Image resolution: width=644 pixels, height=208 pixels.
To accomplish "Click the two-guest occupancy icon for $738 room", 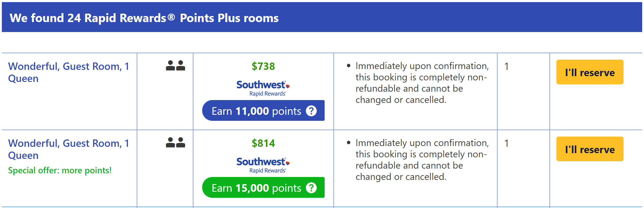I will click(175, 66).
